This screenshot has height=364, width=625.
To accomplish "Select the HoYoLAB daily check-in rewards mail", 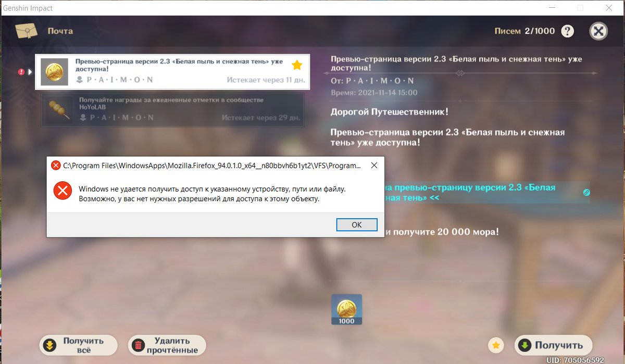I will 172,109.
